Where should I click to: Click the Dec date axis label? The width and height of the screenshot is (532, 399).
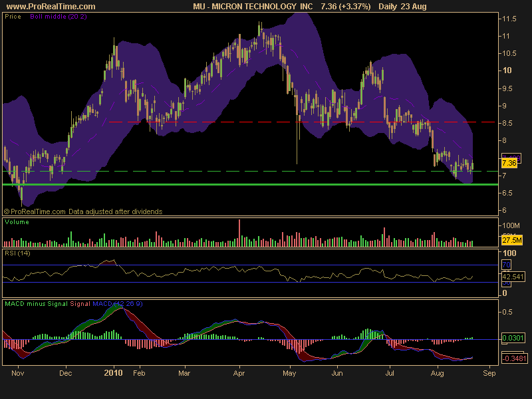point(65,373)
